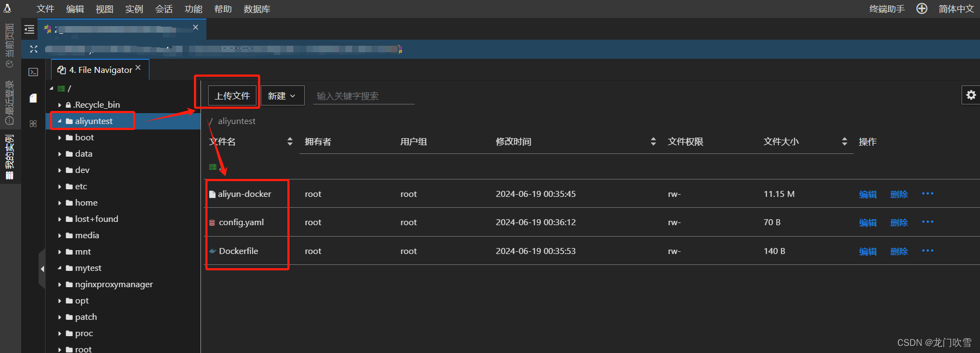Click 删除 for Dockerfile
This screenshot has width=980, height=353.
point(899,251)
